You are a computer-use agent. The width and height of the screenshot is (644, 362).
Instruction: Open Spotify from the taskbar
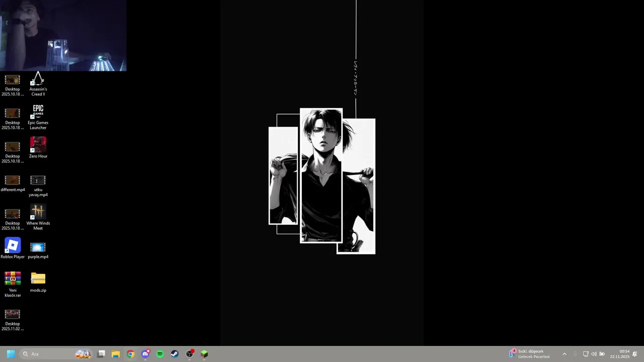tap(160, 354)
